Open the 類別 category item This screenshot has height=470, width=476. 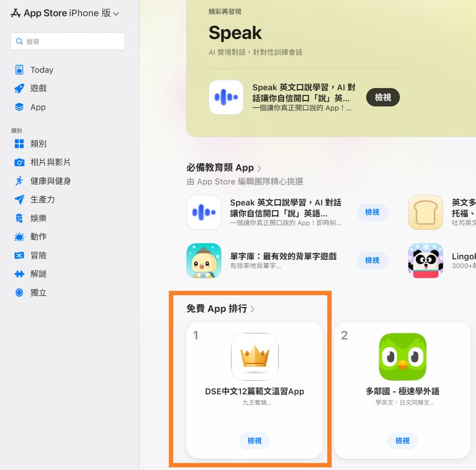tap(38, 144)
